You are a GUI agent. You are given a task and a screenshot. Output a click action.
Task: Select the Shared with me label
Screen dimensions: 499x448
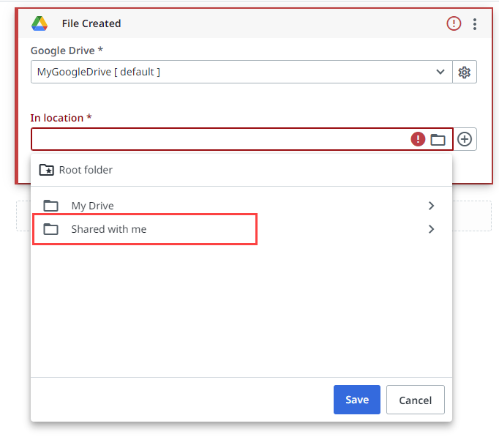tap(108, 229)
